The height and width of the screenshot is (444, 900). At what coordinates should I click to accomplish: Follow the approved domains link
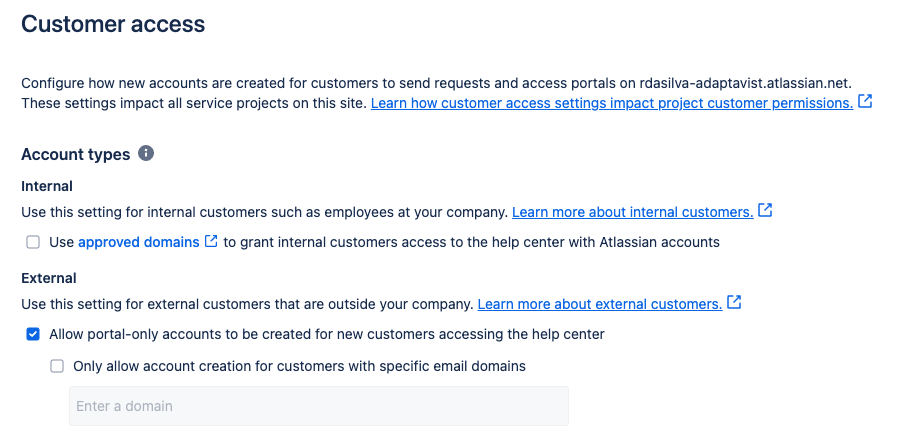(x=138, y=242)
